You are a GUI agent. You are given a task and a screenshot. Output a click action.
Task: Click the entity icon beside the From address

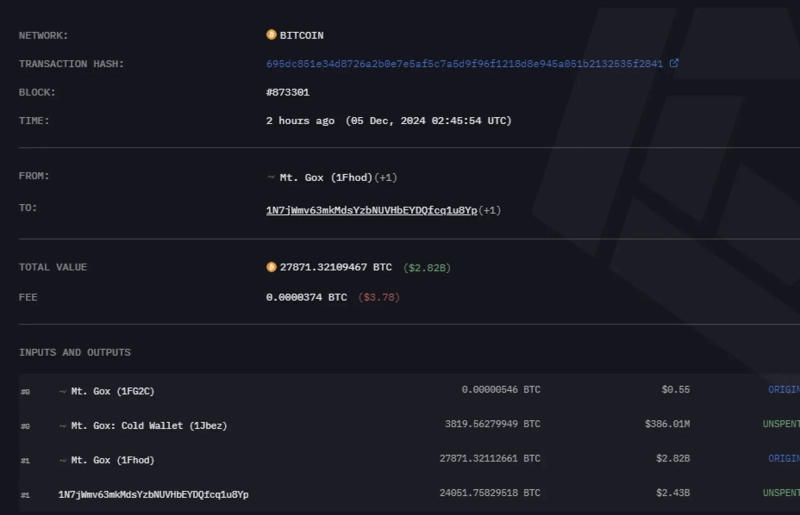(271, 177)
